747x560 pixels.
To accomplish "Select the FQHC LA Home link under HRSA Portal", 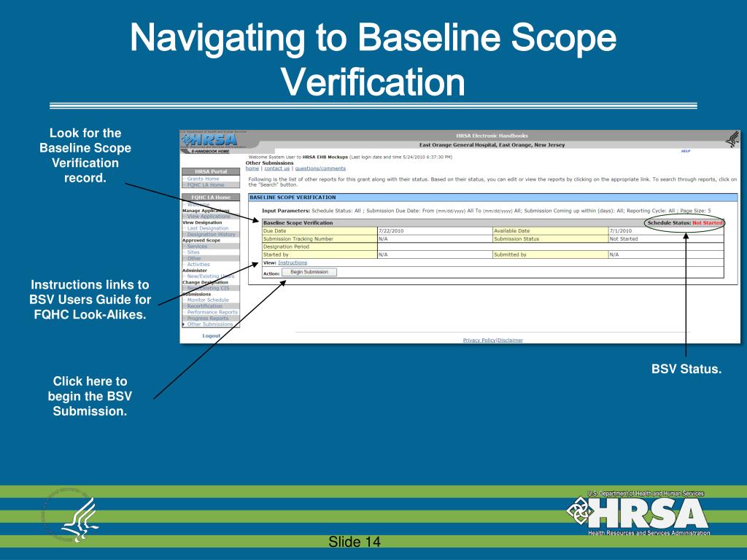I will tap(205, 184).
